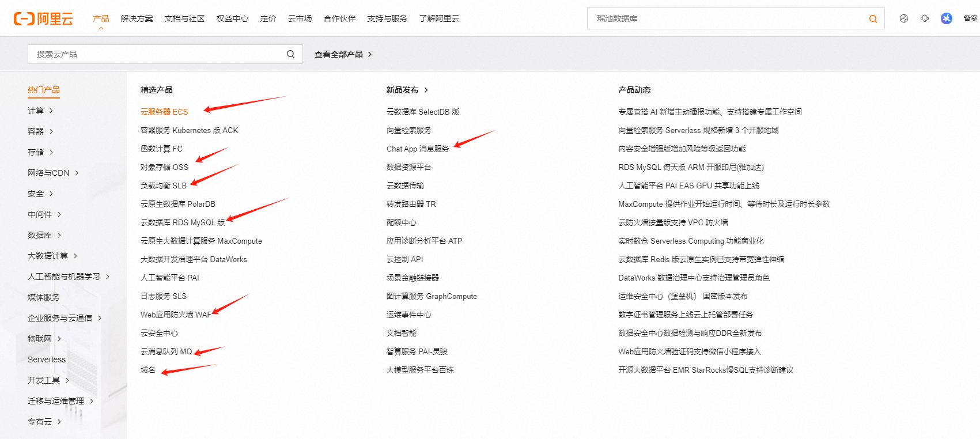Open the 解决方案 top menu
The height and width of the screenshot is (439, 980).
tap(137, 18)
